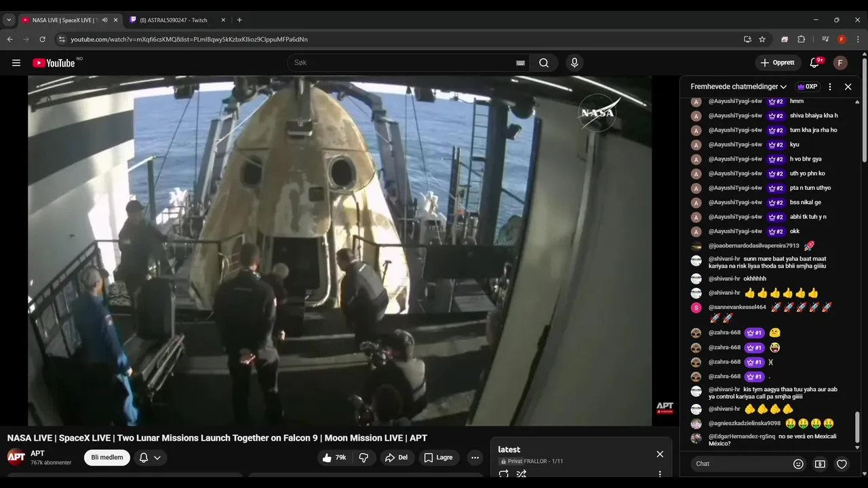The width and height of the screenshot is (868, 488).
Task: Go back with the browser back arrow
Action: (x=10, y=39)
